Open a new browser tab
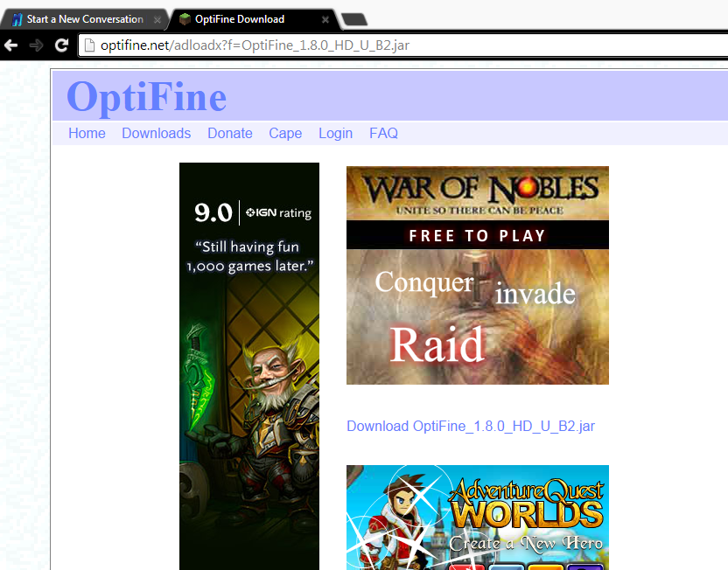Image resolution: width=728 pixels, height=570 pixels. pos(354,19)
